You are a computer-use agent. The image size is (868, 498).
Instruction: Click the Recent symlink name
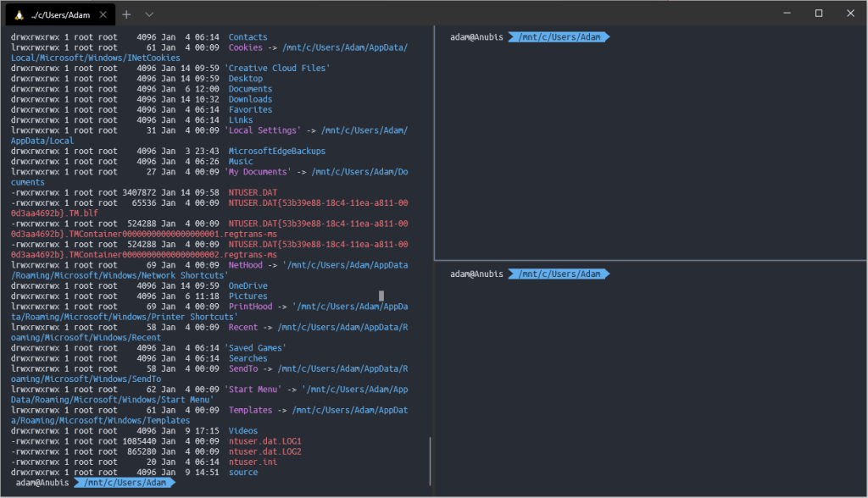pos(243,328)
